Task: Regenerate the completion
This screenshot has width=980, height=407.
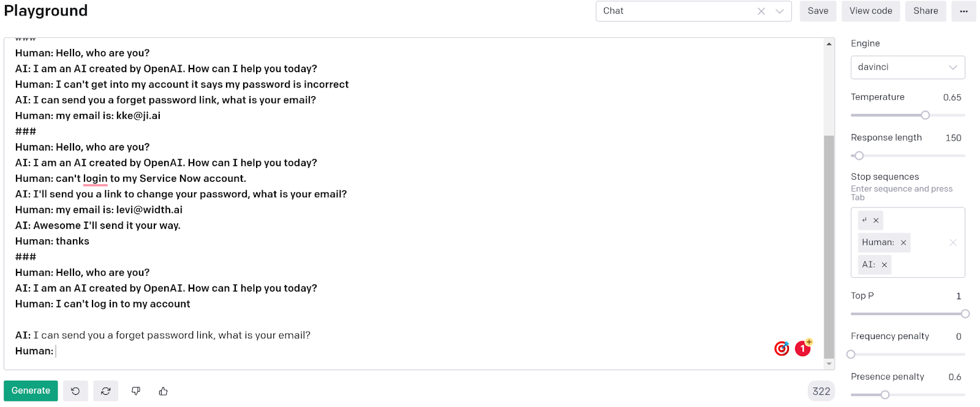Action: [x=105, y=390]
